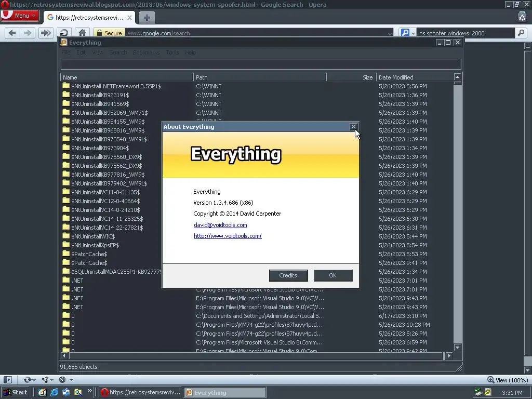532x399 pixels.
Task: Open a new tab with plus button
Action: point(147,18)
